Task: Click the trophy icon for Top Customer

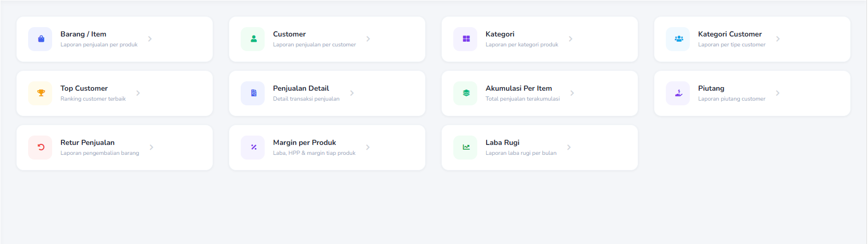Action: 41,93
